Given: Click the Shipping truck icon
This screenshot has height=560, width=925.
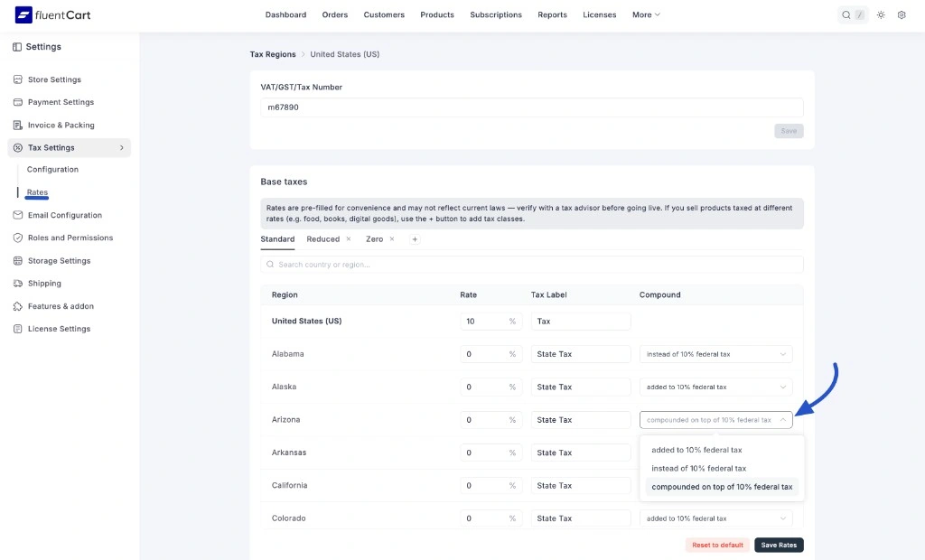Looking at the screenshot, I should (18, 284).
